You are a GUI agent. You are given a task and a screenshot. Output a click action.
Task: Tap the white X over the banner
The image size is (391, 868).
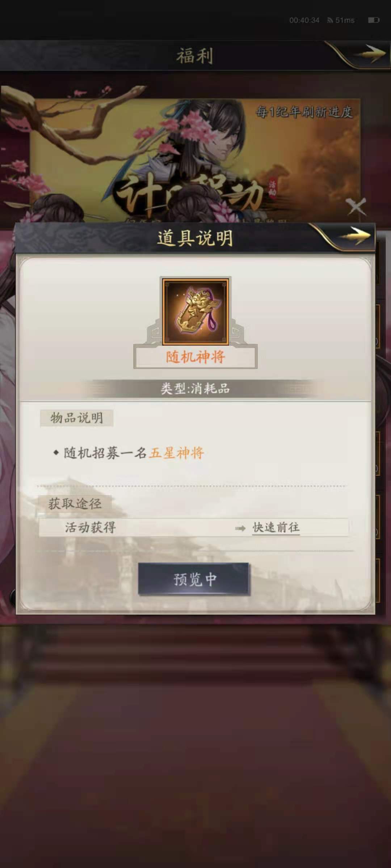(x=356, y=207)
